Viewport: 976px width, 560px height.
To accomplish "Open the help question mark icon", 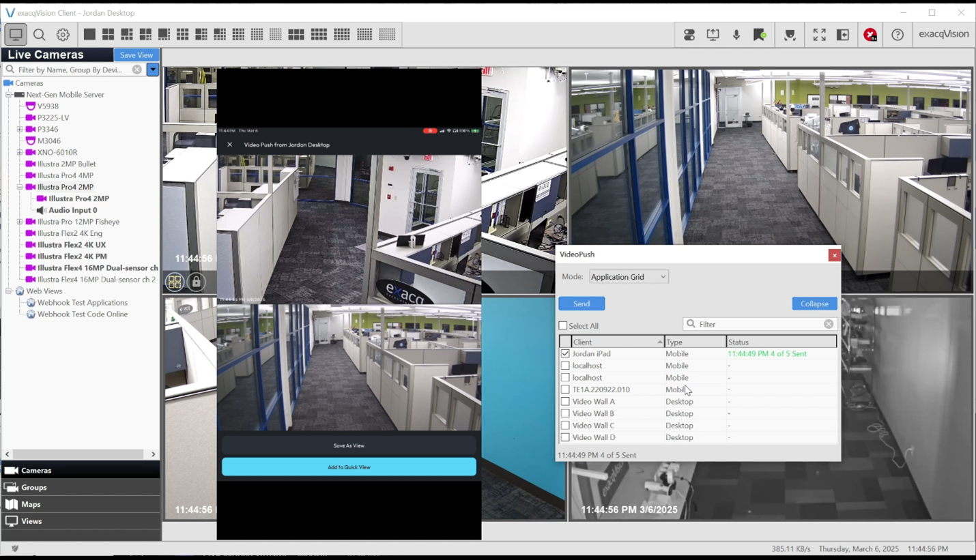I will coord(898,35).
